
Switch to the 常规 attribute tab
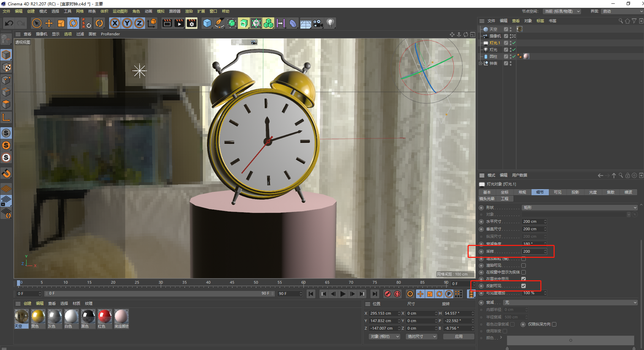click(522, 192)
